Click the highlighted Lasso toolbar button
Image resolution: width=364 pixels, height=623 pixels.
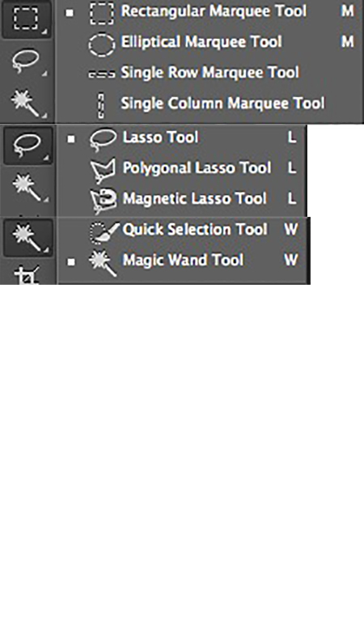(28, 146)
